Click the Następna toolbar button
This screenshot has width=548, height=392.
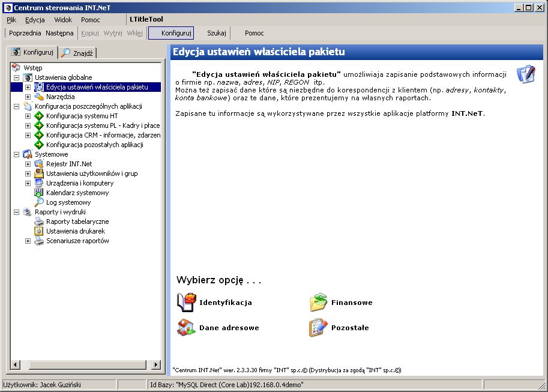click(x=59, y=33)
